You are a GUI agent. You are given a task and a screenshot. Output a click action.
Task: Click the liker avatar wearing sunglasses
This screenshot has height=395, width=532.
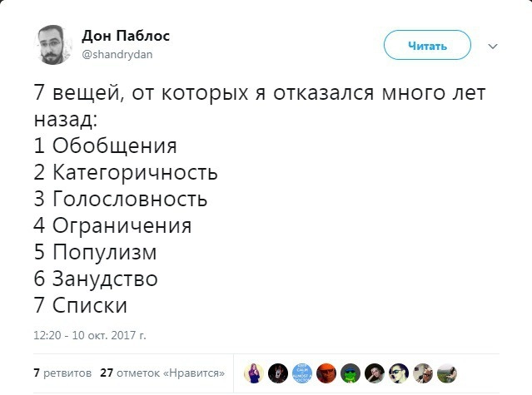click(399, 373)
